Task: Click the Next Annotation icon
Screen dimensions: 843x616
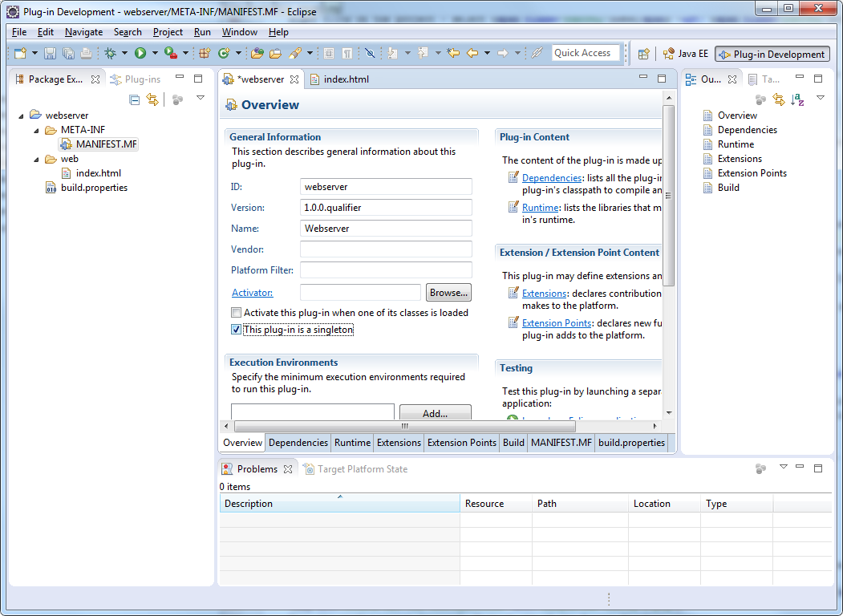Action: click(x=393, y=53)
